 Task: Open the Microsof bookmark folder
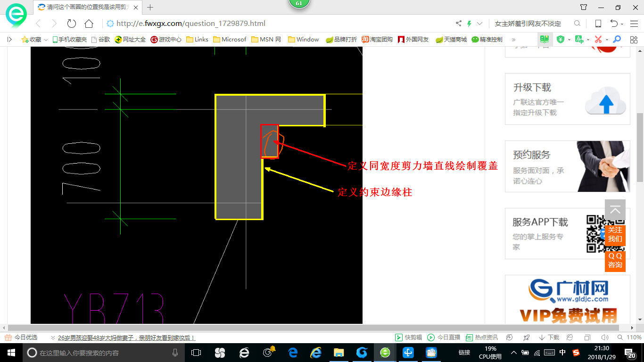click(230, 40)
